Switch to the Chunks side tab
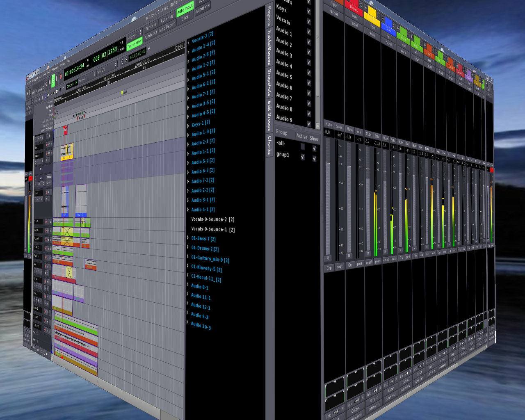The height and width of the screenshot is (420, 525). [x=269, y=146]
